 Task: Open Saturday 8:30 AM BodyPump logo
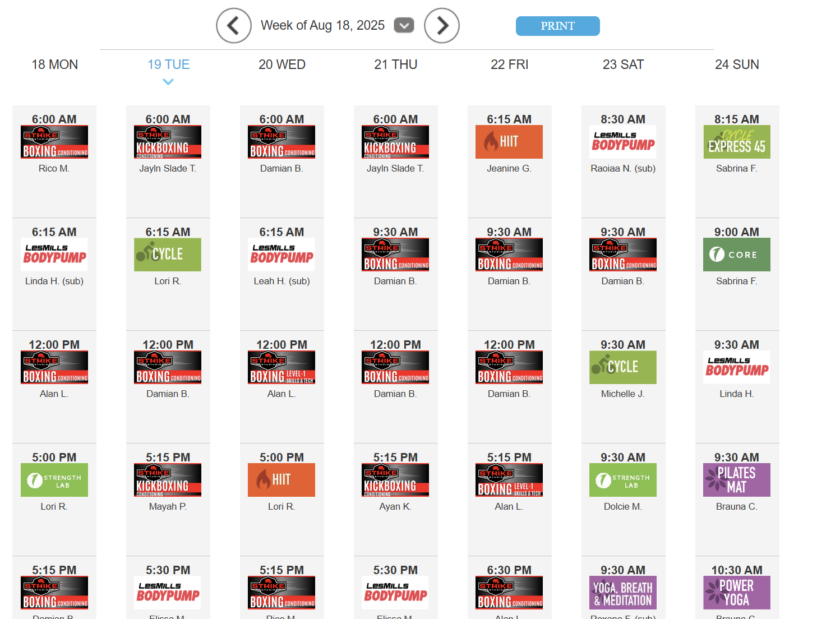coord(623,142)
